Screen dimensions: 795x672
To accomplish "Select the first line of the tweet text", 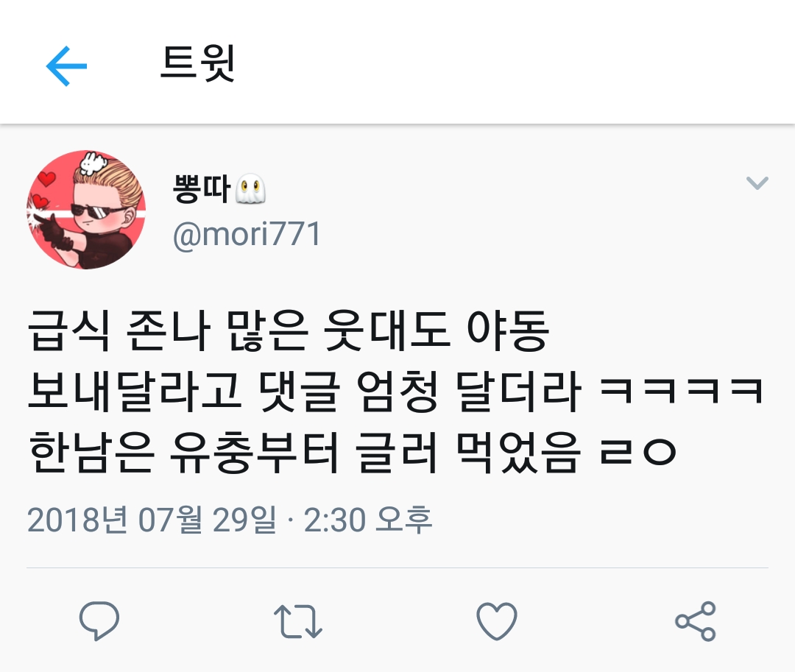I will pos(289,330).
